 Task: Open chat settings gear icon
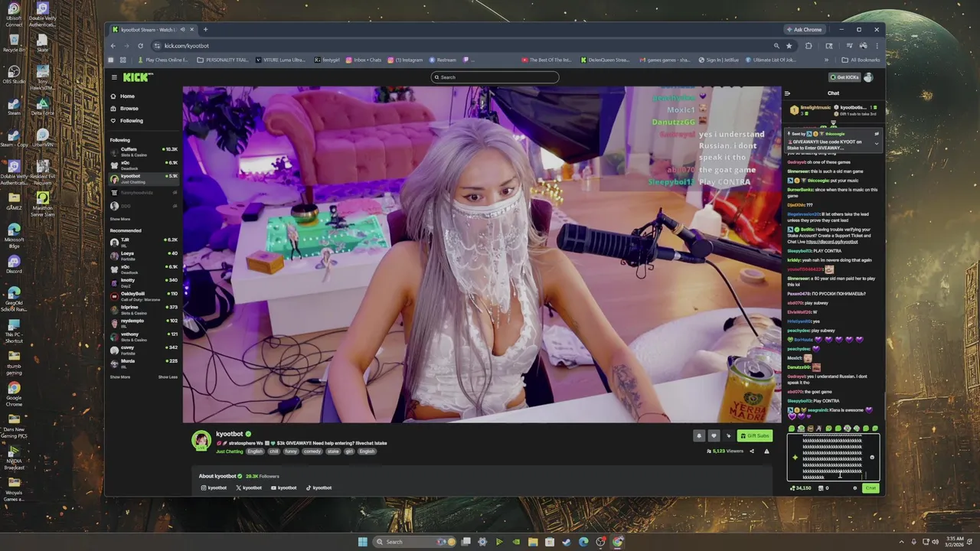pos(855,487)
